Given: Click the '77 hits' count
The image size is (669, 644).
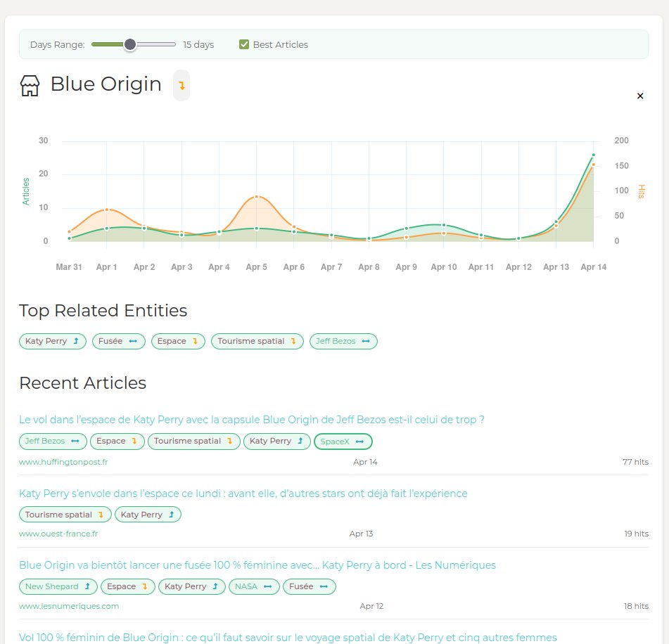Looking at the screenshot, I should [x=635, y=462].
